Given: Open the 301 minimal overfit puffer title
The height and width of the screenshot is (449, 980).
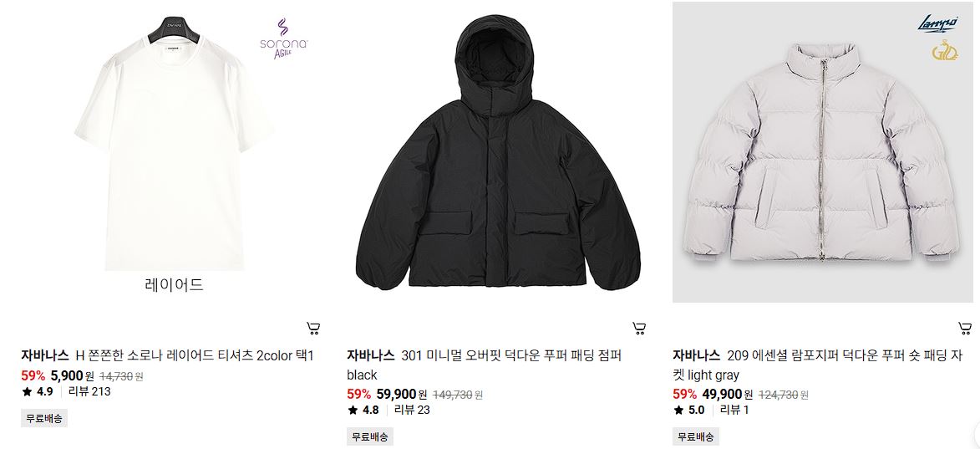Looking at the screenshot, I should click(x=485, y=365).
